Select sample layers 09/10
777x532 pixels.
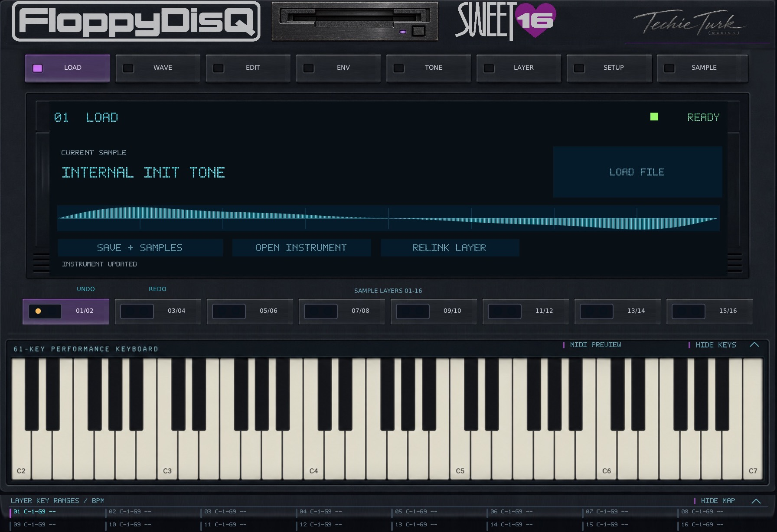[x=434, y=311]
